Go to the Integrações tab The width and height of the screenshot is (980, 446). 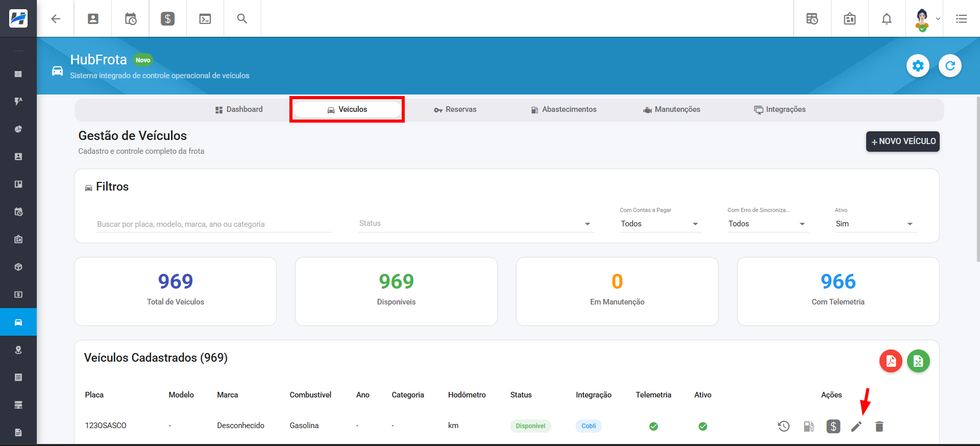pyautogui.click(x=780, y=109)
